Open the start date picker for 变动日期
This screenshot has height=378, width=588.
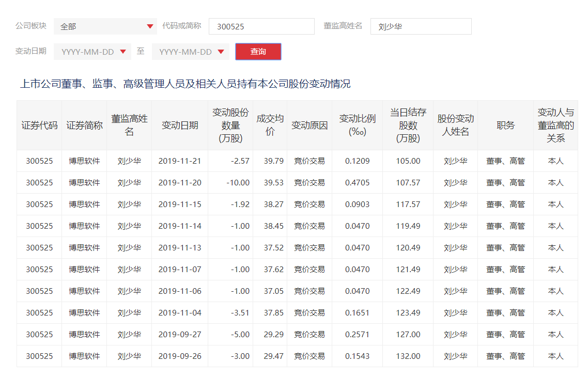(x=92, y=52)
